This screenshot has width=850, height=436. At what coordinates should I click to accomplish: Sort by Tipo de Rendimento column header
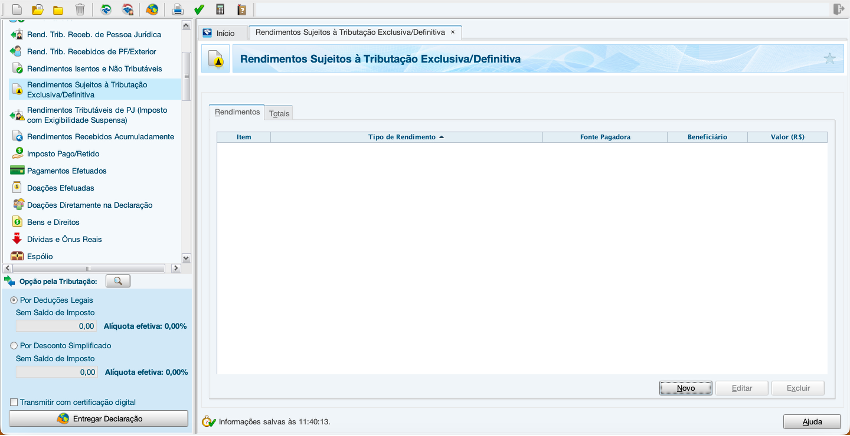tap(406, 138)
